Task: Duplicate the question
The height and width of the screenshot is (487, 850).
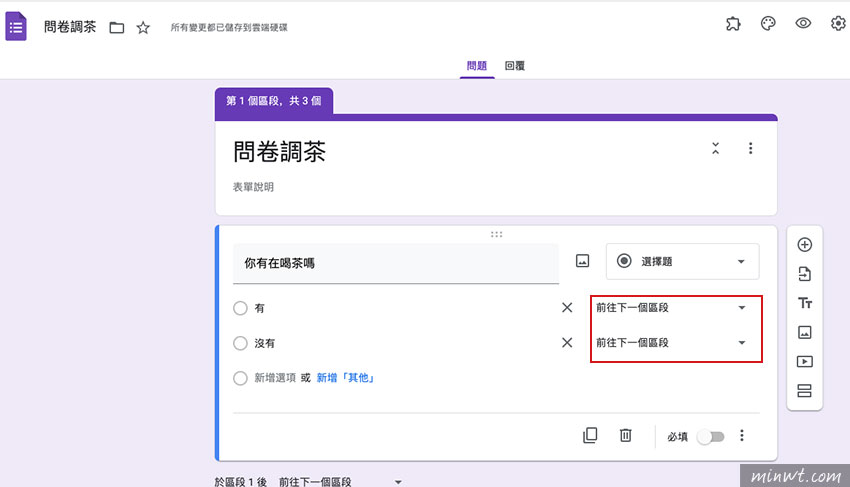Action: click(590, 435)
